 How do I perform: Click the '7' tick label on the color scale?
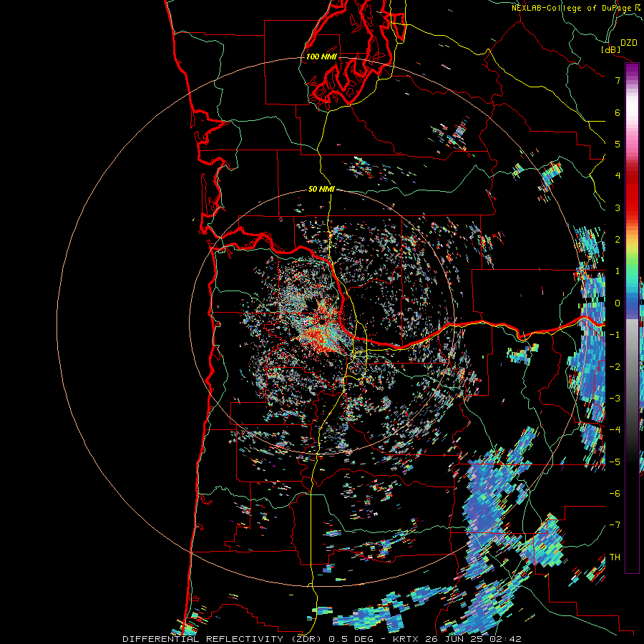tap(618, 80)
